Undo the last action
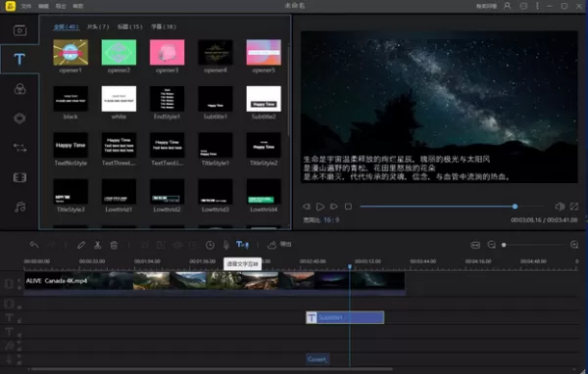 [x=34, y=245]
